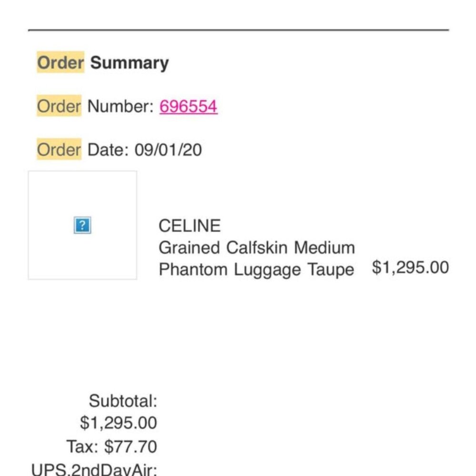Click the item price beside the product name
The height and width of the screenshot is (476, 476).
(410, 268)
